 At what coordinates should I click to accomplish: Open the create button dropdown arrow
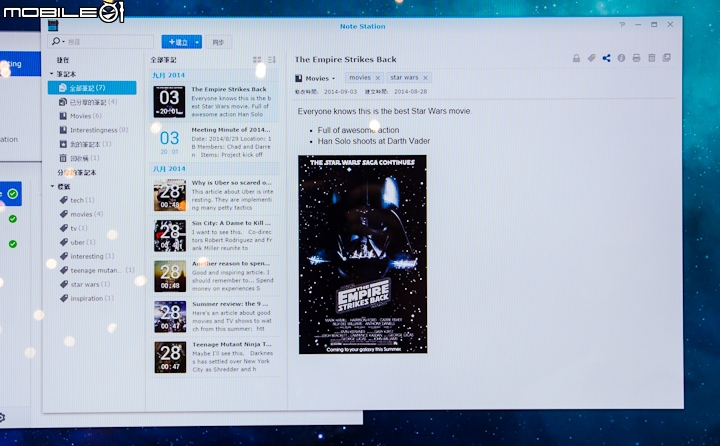pos(197,42)
